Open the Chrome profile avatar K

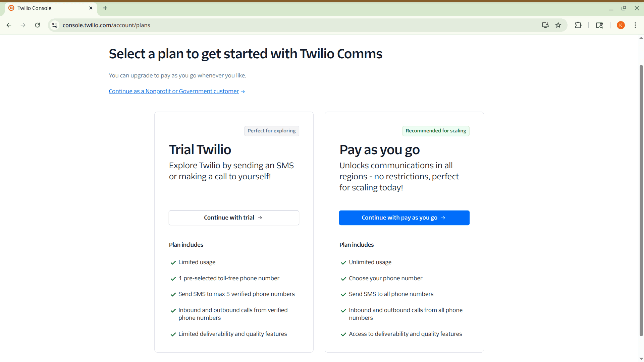[x=621, y=25]
